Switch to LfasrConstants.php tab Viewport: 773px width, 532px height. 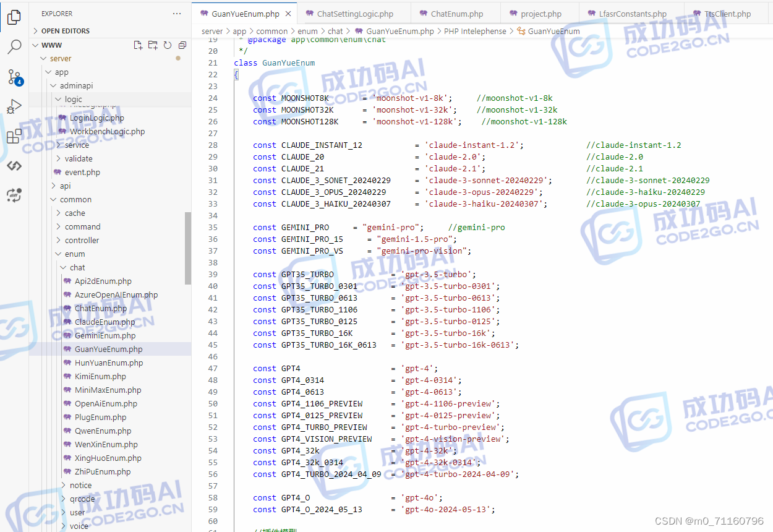click(633, 14)
